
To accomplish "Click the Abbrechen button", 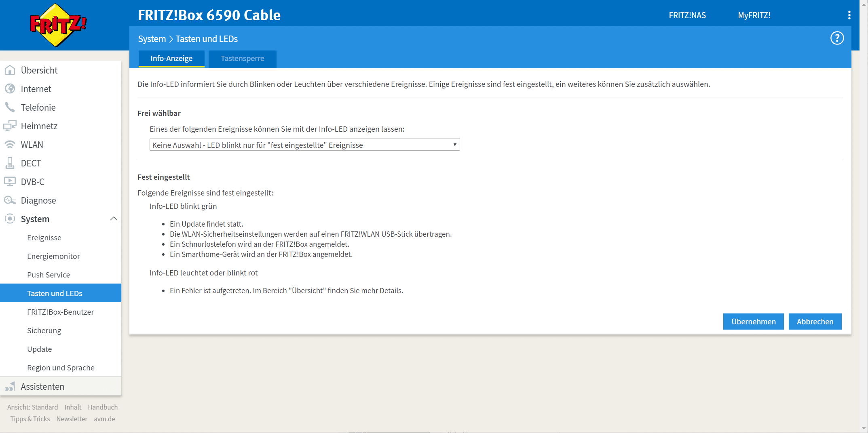I will tap(815, 322).
